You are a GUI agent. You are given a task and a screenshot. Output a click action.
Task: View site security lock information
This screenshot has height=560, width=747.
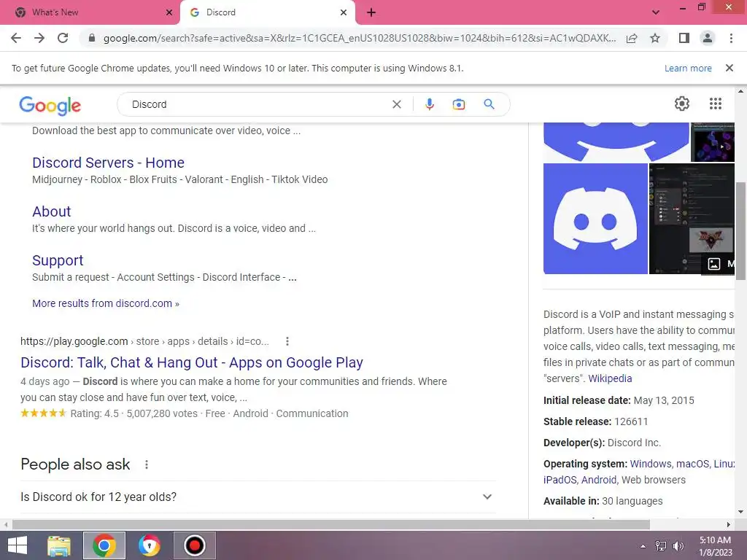92,38
